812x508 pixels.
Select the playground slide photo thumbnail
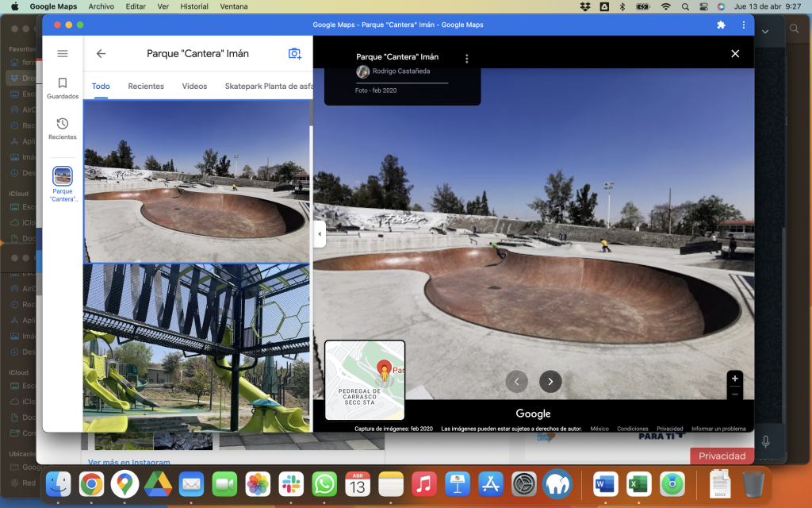197,348
